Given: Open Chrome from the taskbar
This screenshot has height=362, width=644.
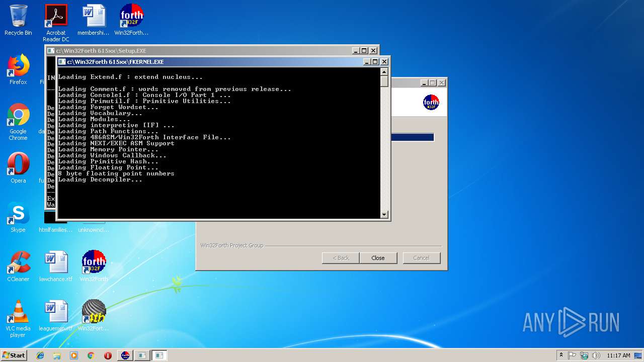Looking at the screenshot, I should tap(91, 355).
